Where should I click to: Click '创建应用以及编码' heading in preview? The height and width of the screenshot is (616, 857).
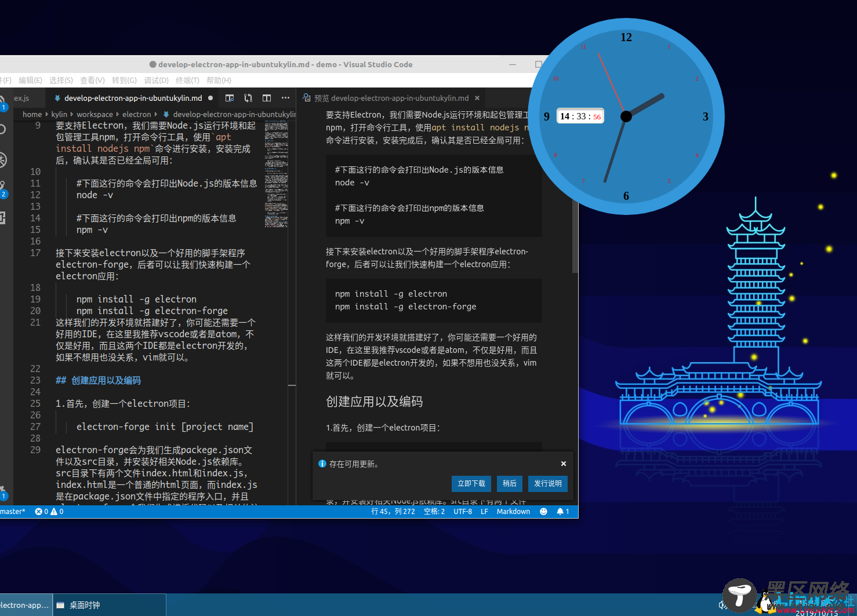pyautogui.click(x=374, y=402)
